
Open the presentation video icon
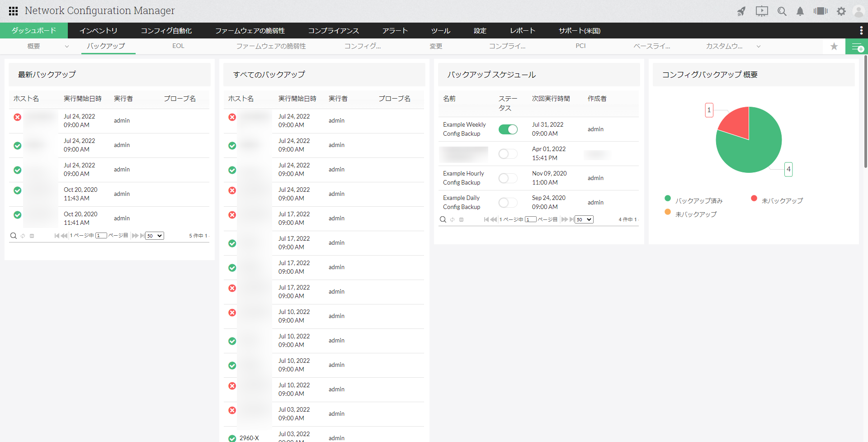tap(762, 11)
